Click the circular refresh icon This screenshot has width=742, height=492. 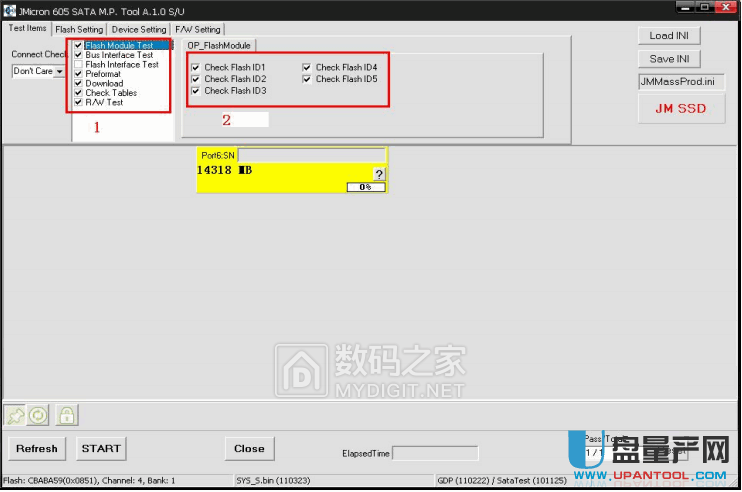pyautogui.click(x=38, y=416)
